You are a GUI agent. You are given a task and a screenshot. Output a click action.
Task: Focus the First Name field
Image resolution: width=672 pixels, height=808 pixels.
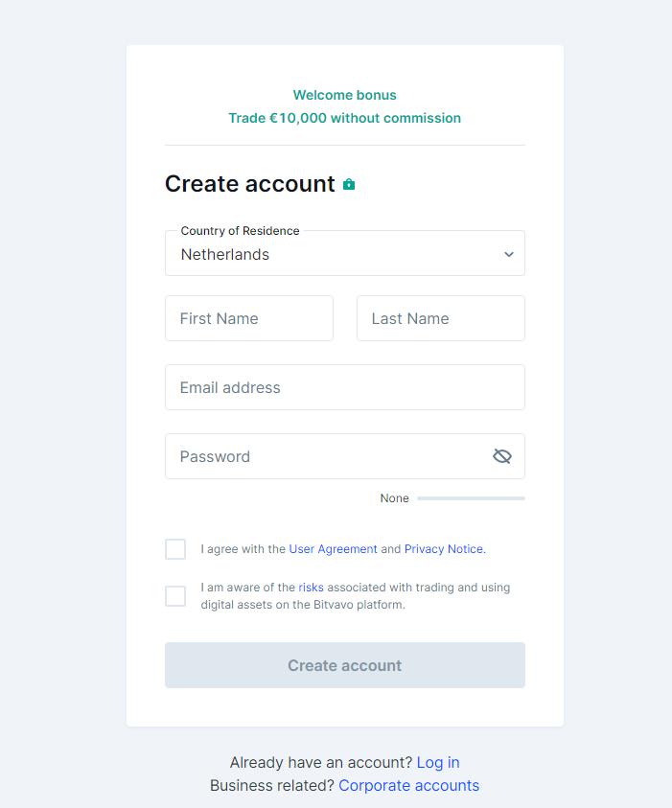(x=249, y=318)
